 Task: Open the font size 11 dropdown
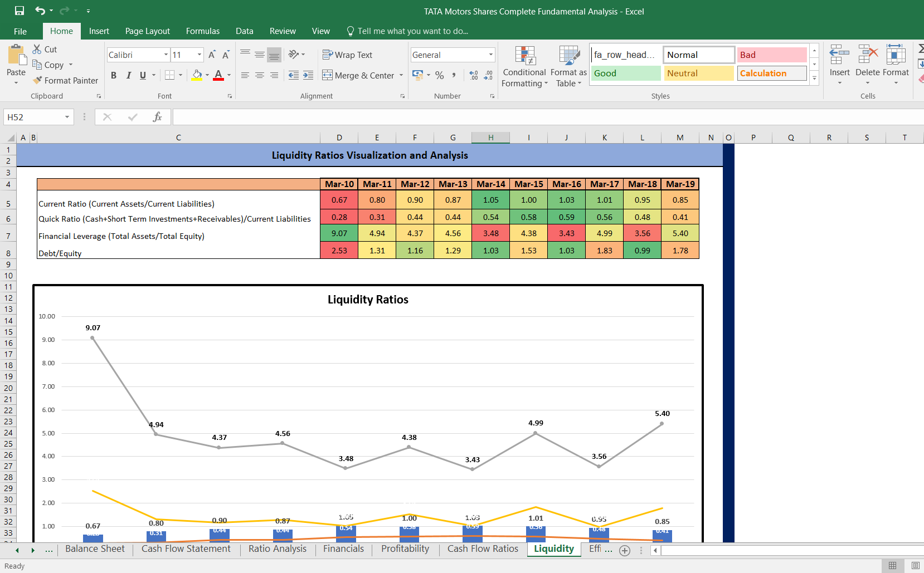point(200,55)
